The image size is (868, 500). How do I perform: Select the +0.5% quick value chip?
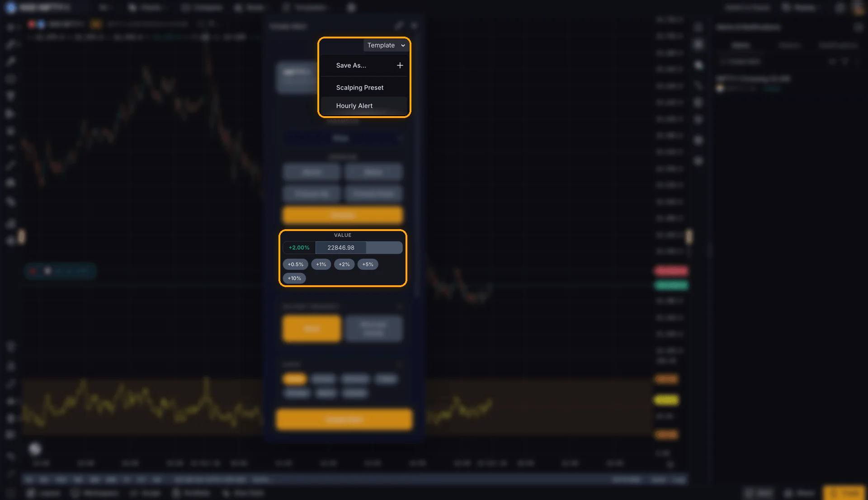tap(296, 264)
